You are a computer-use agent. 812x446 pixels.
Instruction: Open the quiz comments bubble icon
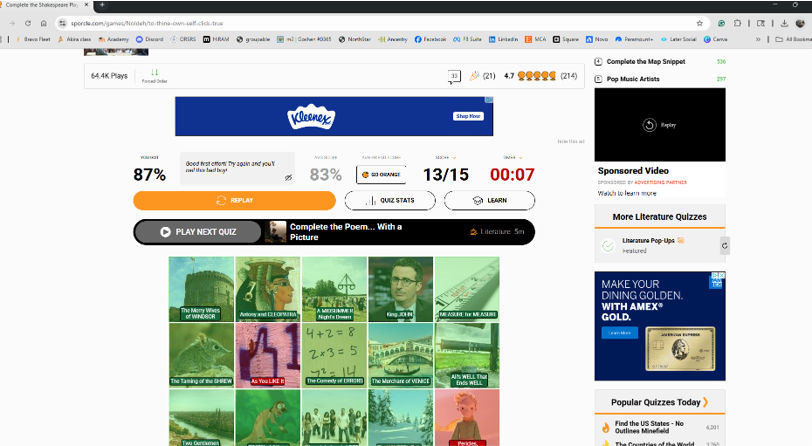[x=454, y=77]
